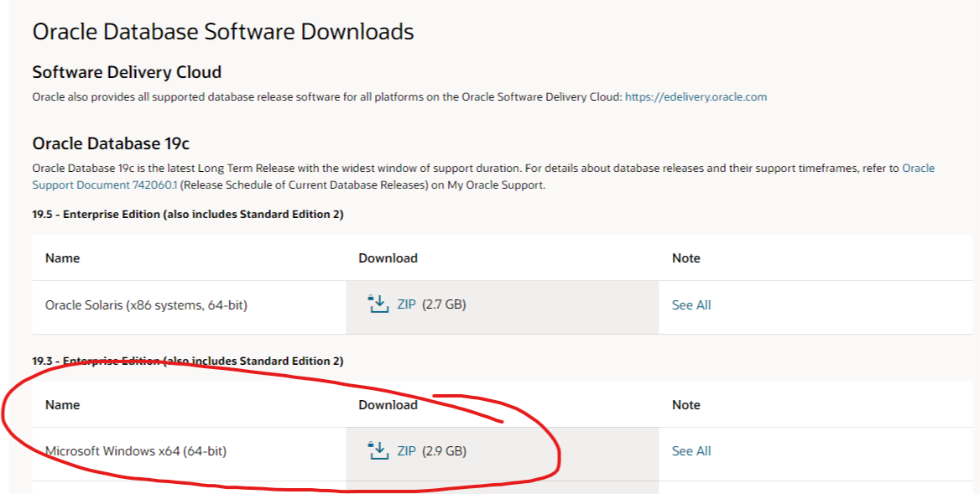This screenshot has width=980, height=494.
Task: Click the 19.5 - Enterprise Edition subheading
Action: click(188, 214)
